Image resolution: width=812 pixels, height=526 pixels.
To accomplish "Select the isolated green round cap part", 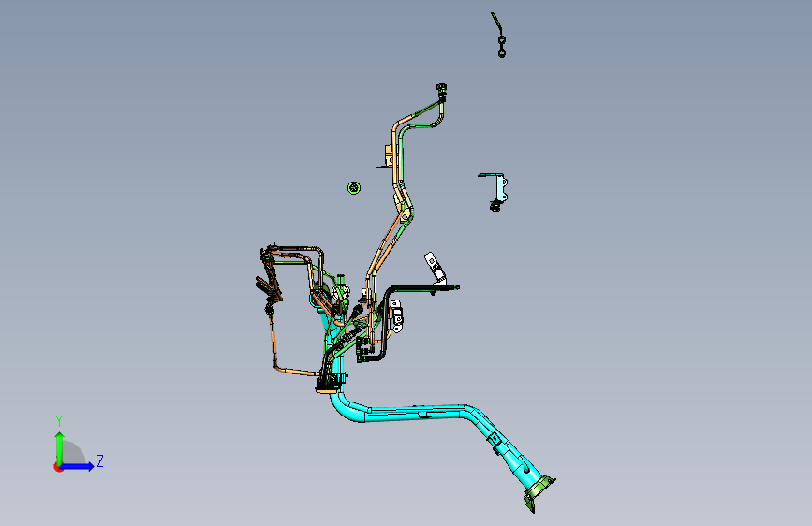I will click(354, 187).
